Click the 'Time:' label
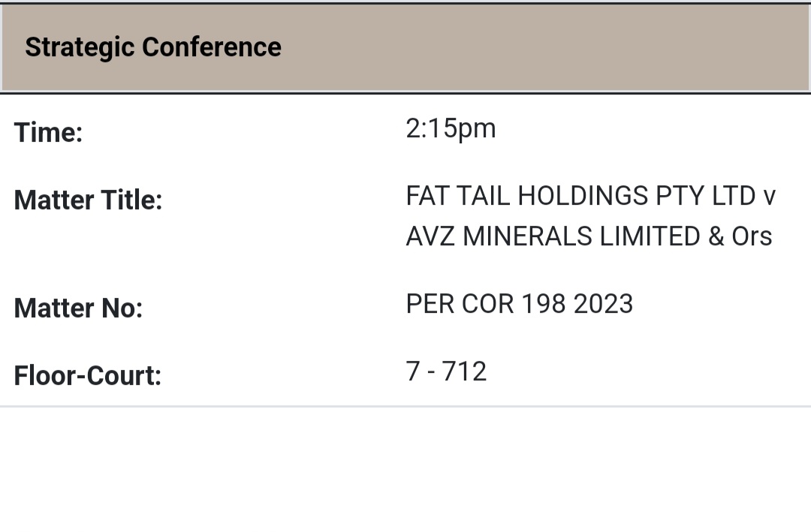Screen dimensions: 811x532 (48, 133)
